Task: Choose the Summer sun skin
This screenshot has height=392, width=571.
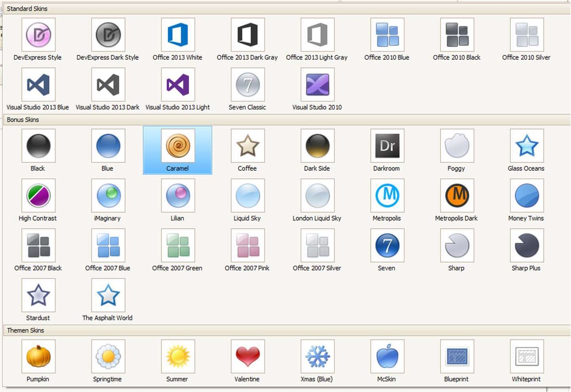Action: 178,356
